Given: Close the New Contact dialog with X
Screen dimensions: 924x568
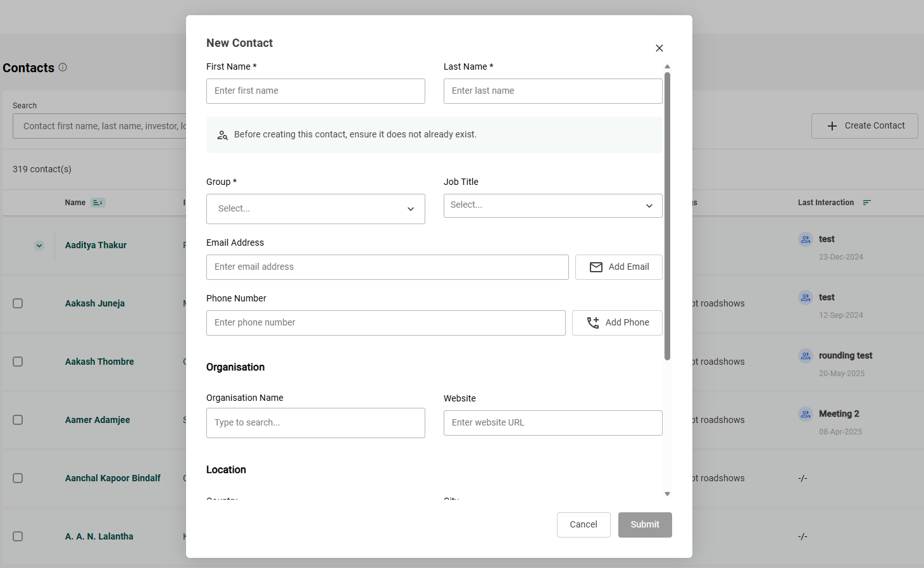Looking at the screenshot, I should (x=659, y=48).
